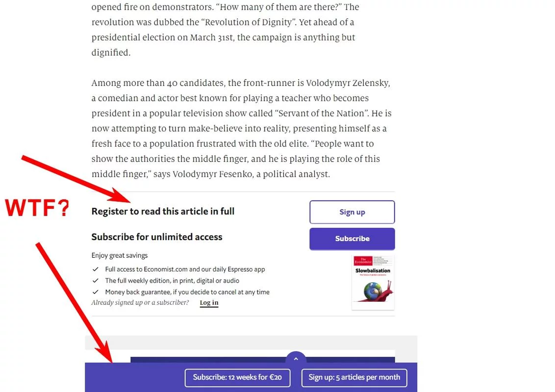
Task: Expand the bottom banner with the up chevron
Action: 296,359
